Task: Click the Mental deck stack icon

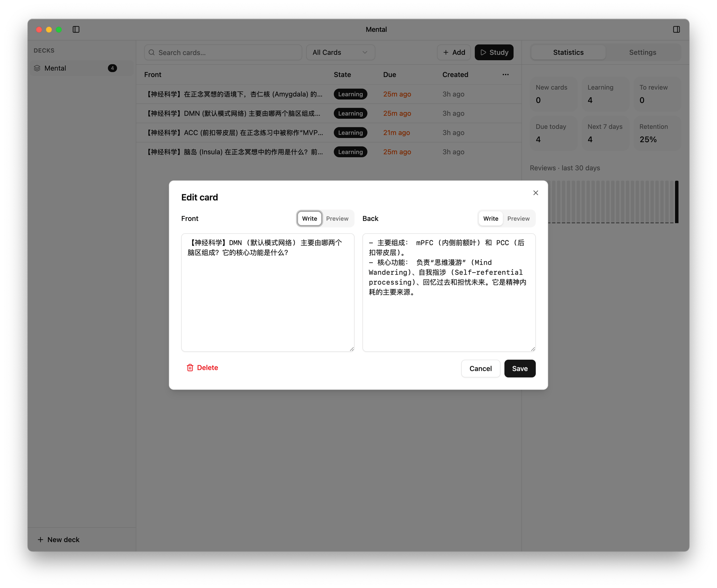Action: tap(37, 68)
